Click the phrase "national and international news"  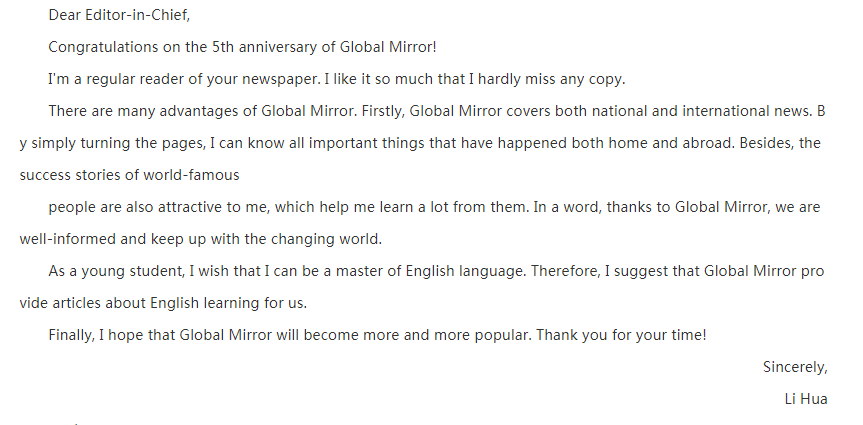pyautogui.click(x=687, y=111)
